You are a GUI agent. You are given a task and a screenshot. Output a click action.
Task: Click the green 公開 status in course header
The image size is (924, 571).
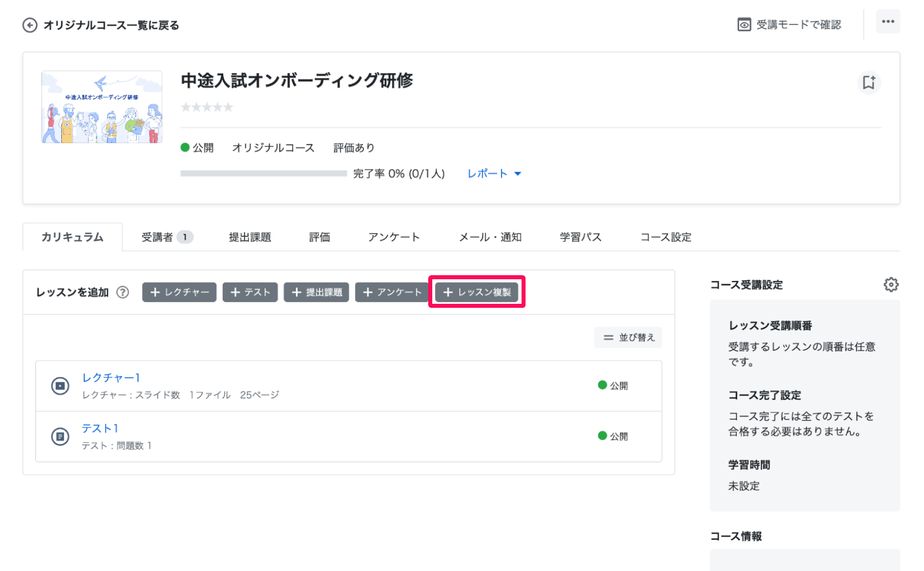197,148
